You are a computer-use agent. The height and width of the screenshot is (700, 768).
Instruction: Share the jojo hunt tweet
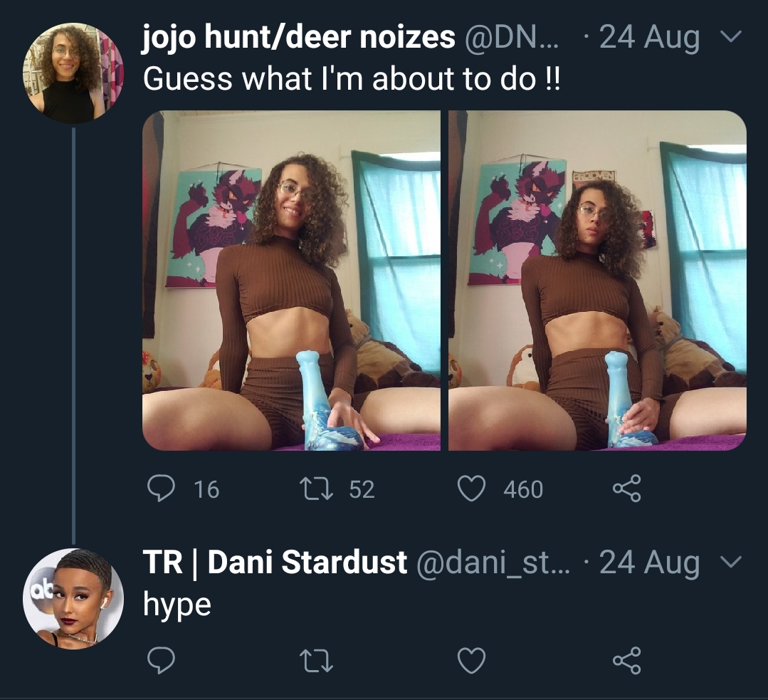point(626,489)
